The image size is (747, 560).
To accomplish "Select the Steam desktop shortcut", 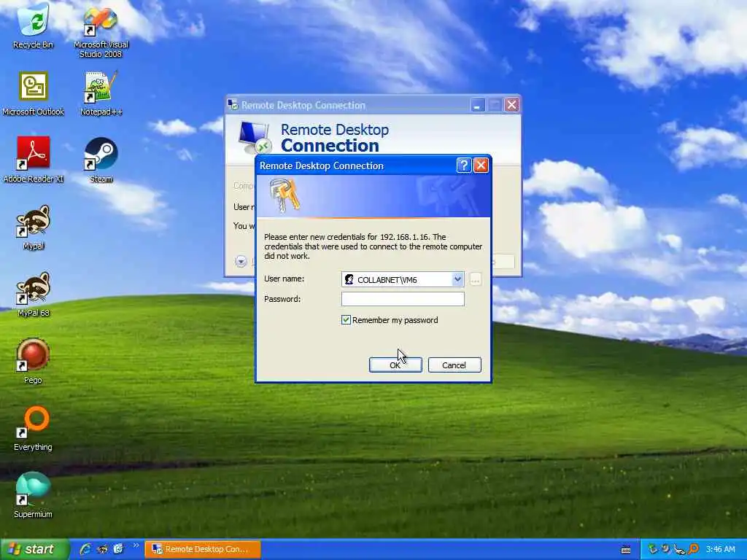I will pyautogui.click(x=101, y=160).
